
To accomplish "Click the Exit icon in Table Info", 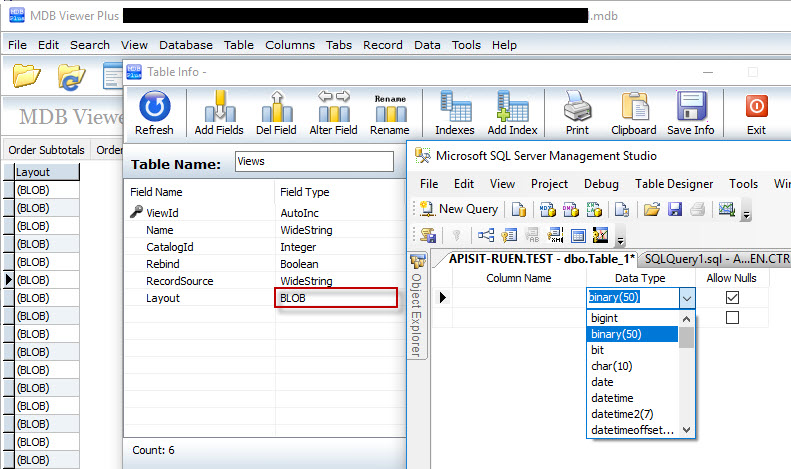I will tap(756, 107).
